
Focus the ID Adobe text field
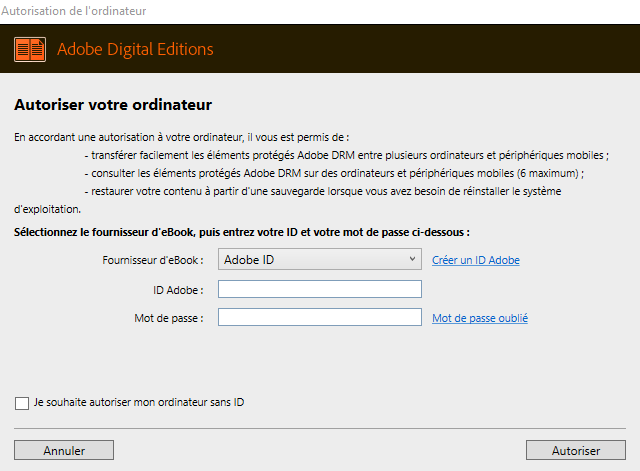tap(320, 289)
